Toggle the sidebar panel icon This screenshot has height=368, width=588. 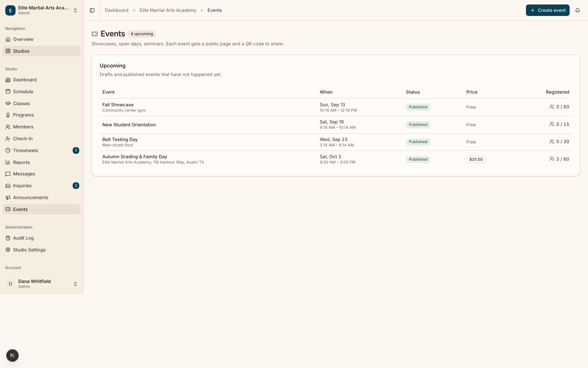pyautogui.click(x=92, y=10)
